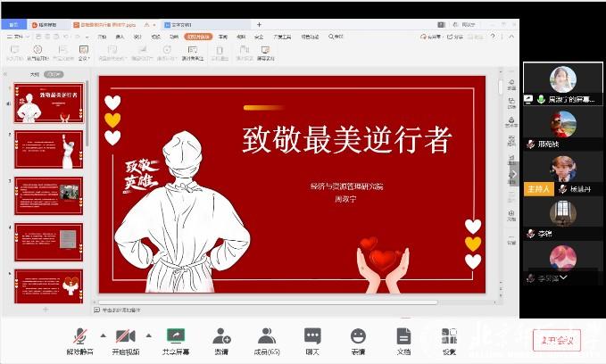
Task: Click the 共享屏幕 share screen icon
Action: tap(175, 336)
